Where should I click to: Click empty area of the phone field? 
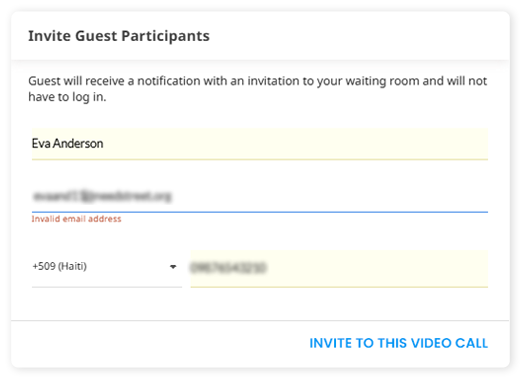tap(377, 268)
